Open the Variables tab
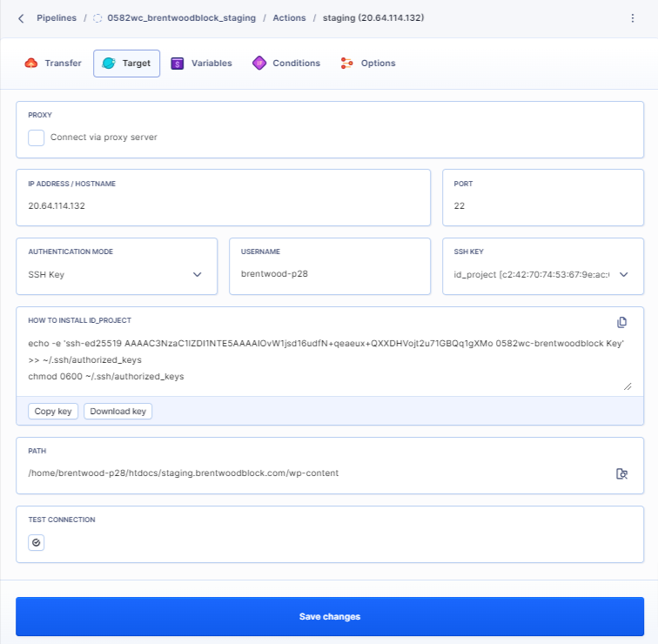Viewport: 658px width, 644px height. [x=202, y=64]
